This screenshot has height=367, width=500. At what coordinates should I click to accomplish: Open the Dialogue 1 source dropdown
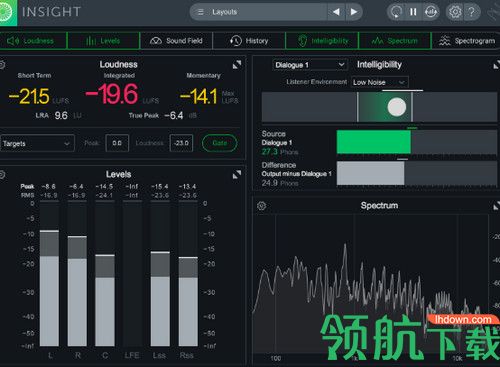309,65
